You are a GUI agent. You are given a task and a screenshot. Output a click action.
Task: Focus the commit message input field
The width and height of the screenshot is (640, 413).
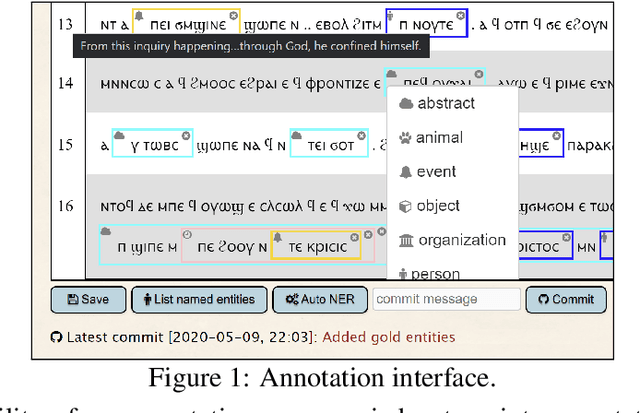click(447, 300)
